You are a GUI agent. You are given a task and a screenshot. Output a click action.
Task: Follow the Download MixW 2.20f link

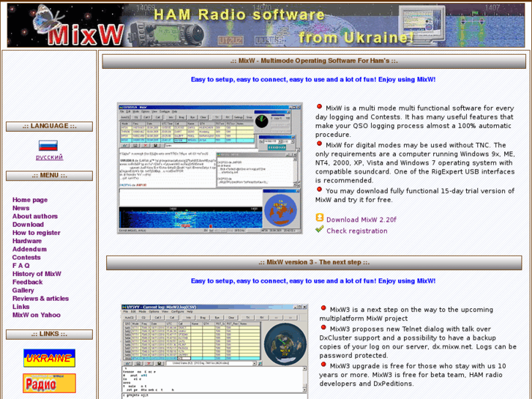point(361,220)
